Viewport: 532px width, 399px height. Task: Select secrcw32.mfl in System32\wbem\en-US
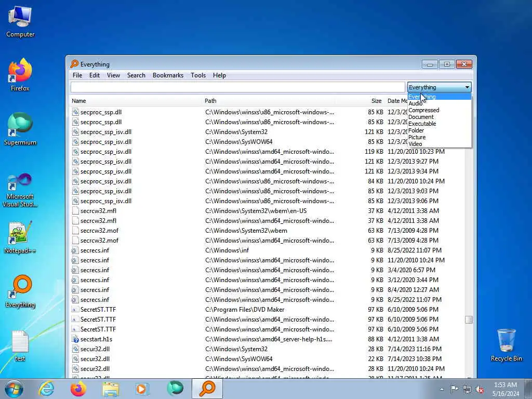[98, 211]
